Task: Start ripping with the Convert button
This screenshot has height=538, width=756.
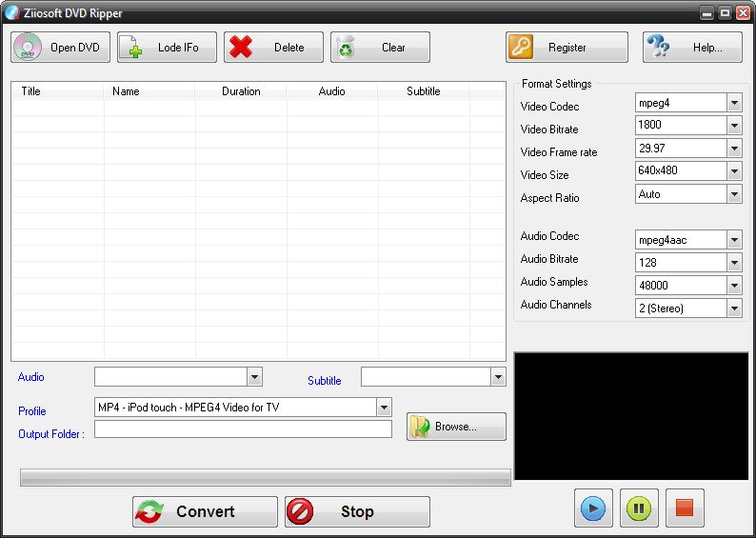Action: click(x=205, y=511)
